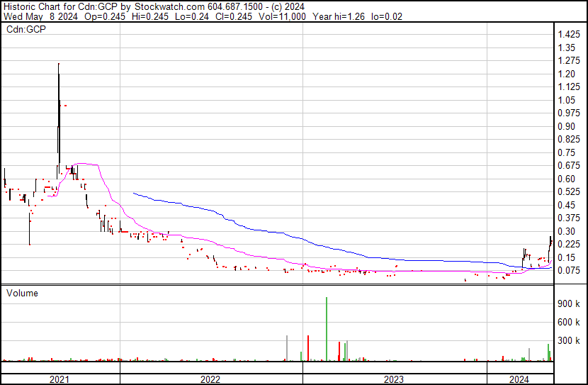Click the 2021 year label on timeline
The width and height of the screenshot is (588, 385).
(60, 379)
